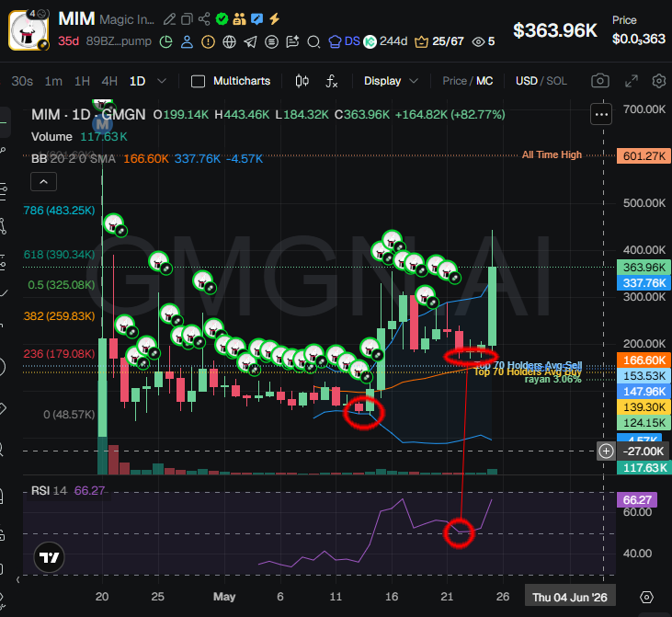Click the plus crosshair button at -27.00K

click(x=606, y=451)
